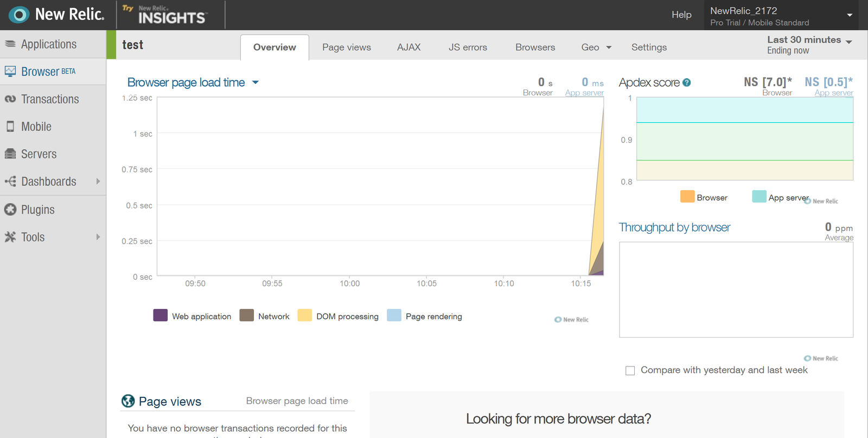This screenshot has width=868, height=438.
Task: Click the 'Browser page load time' column label
Action: [x=297, y=401]
